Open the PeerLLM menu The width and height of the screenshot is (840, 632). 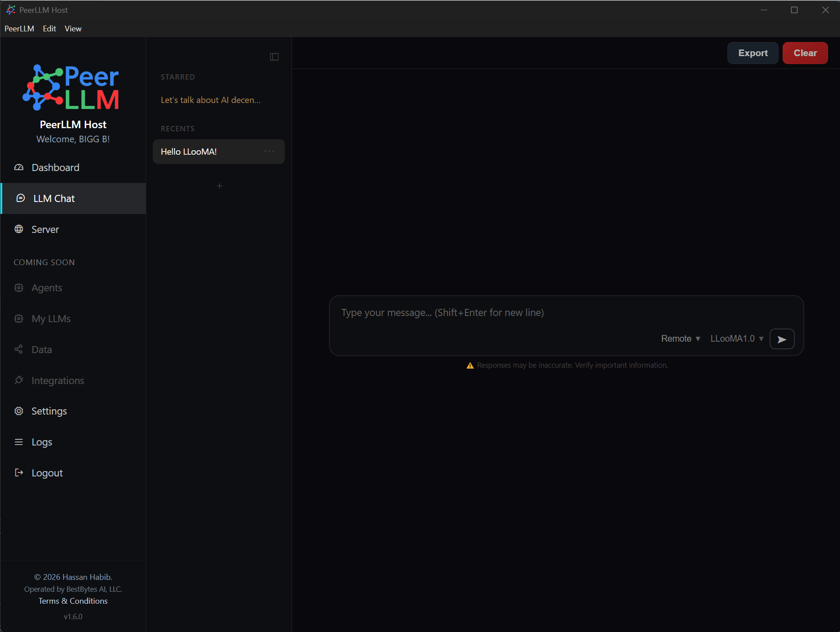coord(19,28)
